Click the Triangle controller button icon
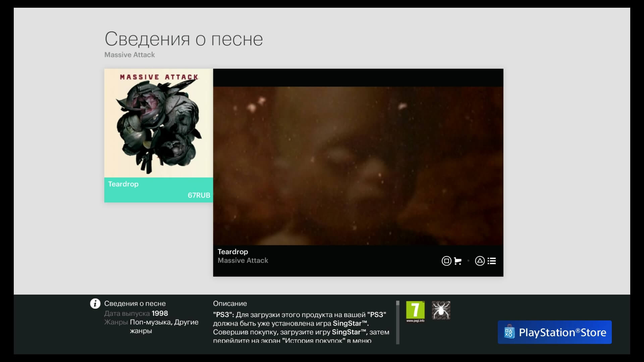 tap(479, 261)
